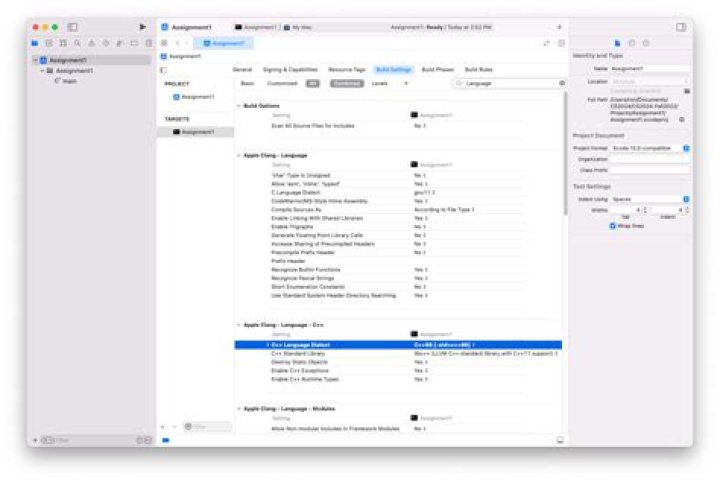Select the Combined view filter
Viewport: 720px width, 482px height.
[x=347, y=84]
